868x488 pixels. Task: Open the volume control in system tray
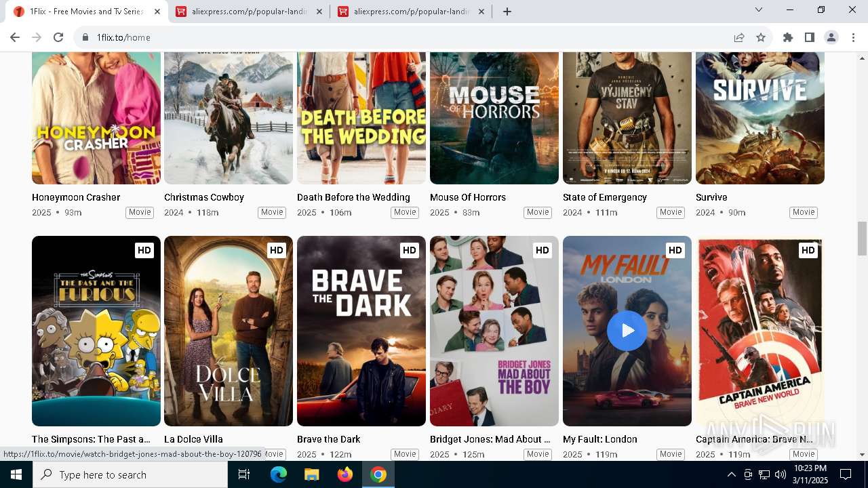point(781,474)
